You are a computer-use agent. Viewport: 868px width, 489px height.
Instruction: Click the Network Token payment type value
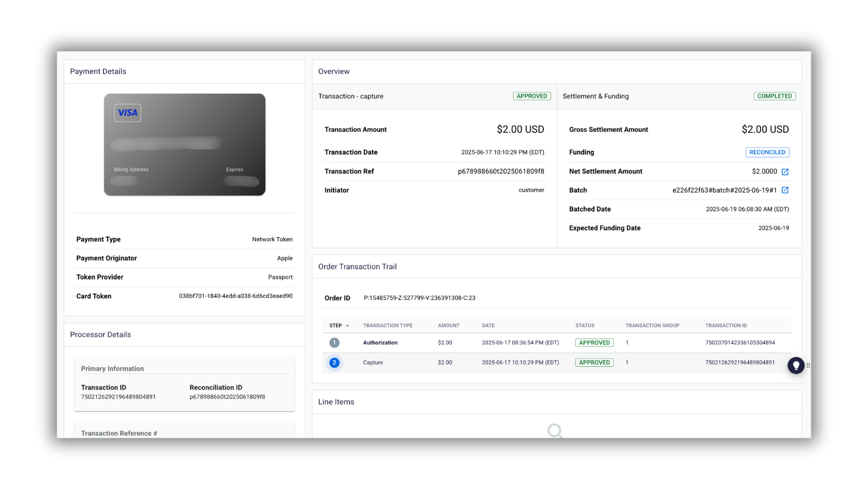[272, 240]
